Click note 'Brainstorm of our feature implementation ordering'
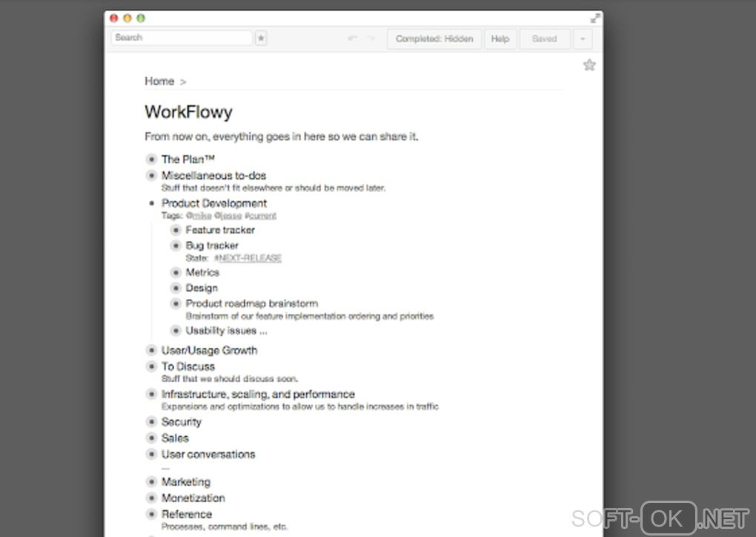This screenshot has height=537, width=756. [310, 316]
